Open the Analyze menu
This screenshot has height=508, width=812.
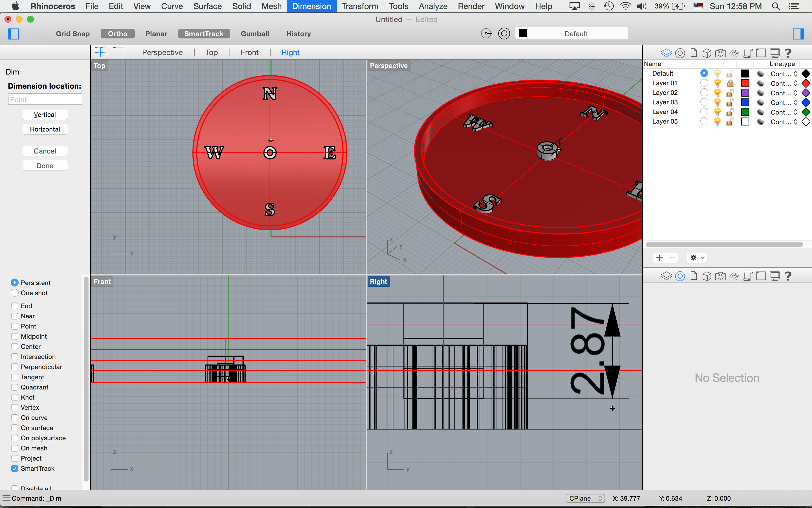433,6
